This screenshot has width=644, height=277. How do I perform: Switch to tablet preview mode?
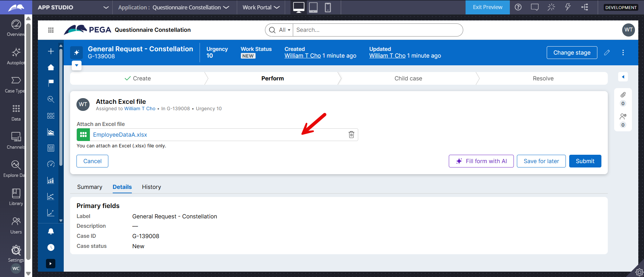313,7
